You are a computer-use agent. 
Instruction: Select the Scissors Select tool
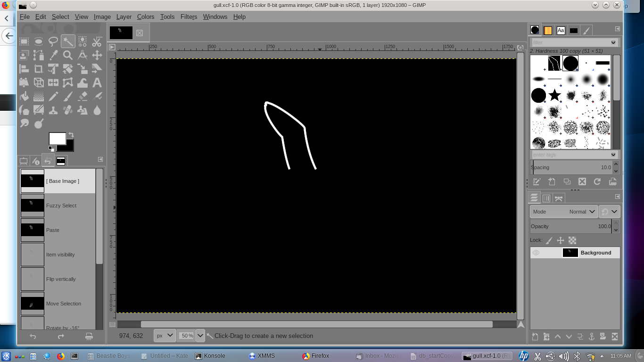97,41
